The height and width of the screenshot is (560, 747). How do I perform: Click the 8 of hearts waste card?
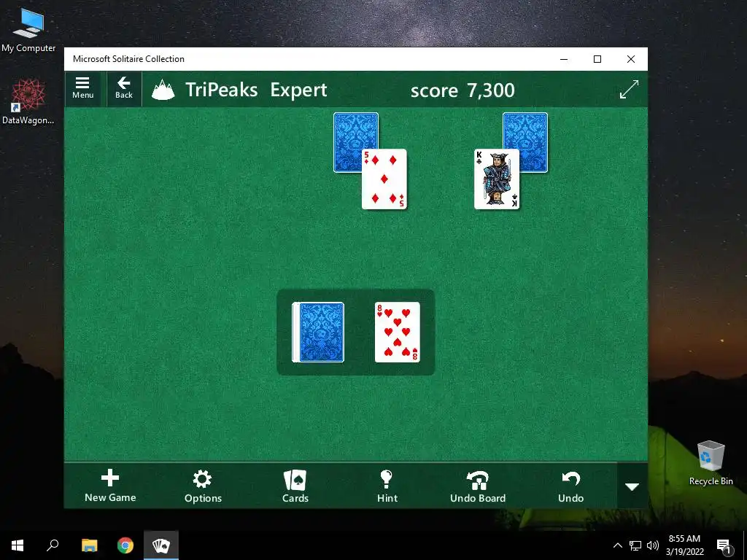click(398, 332)
